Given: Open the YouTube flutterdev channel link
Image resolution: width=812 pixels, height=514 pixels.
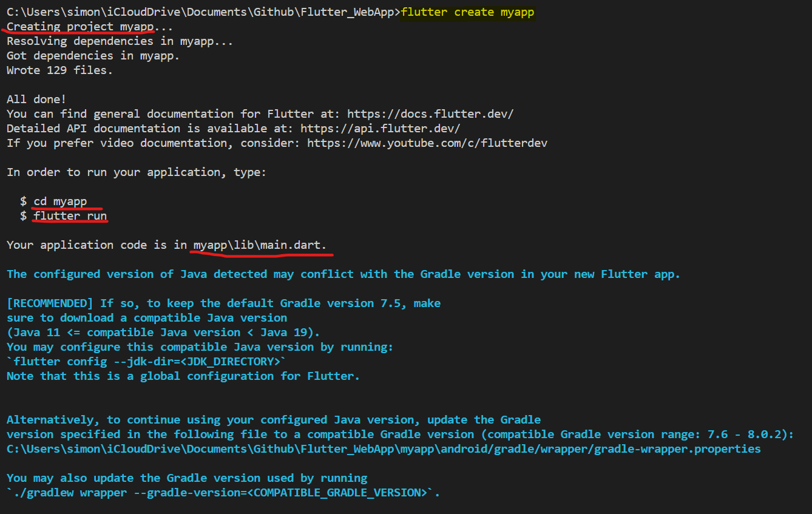Looking at the screenshot, I should 427,143.
